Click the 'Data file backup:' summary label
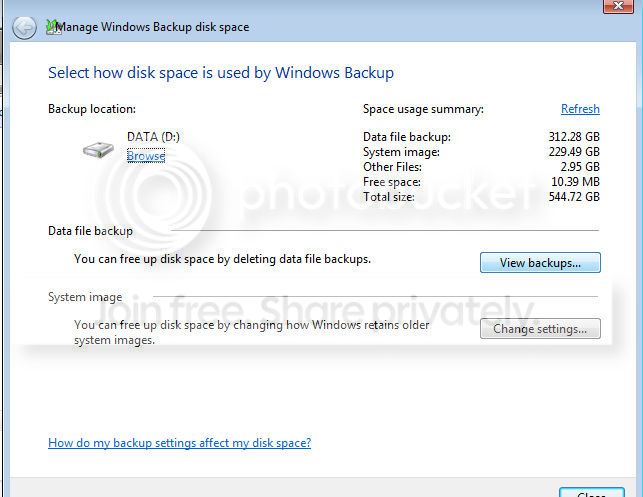This screenshot has width=643, height=497. point(407,137)
